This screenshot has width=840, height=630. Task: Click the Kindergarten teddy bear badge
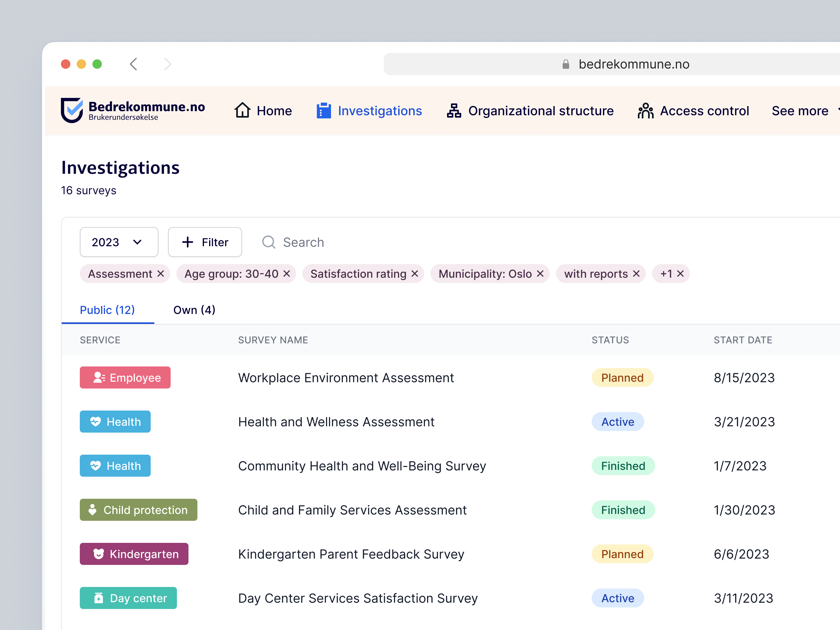[x=134, y=554]
